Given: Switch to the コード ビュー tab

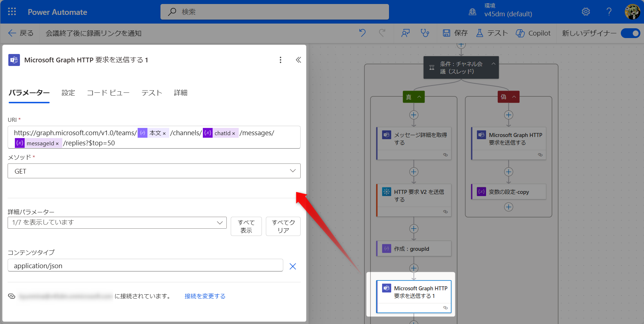Looking at the screenshot, I should pos(108,93).
